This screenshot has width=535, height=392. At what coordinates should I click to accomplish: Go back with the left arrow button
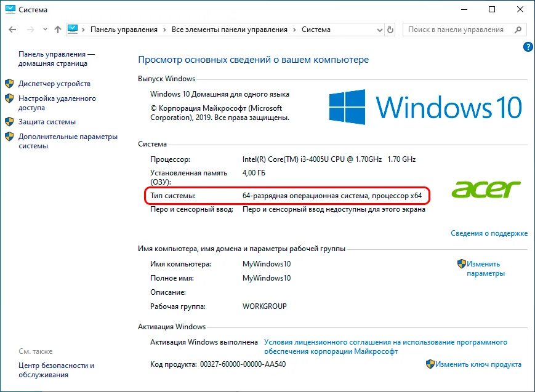pos(12,30)
